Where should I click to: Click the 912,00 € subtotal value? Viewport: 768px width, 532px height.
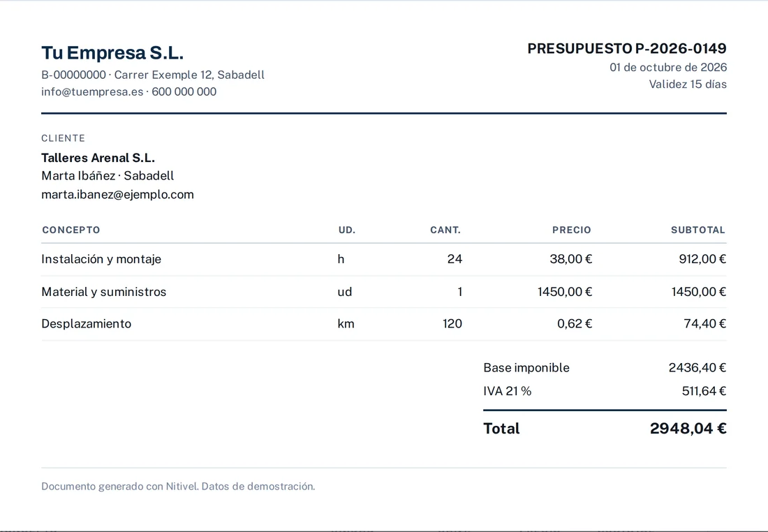coord(702,259)
